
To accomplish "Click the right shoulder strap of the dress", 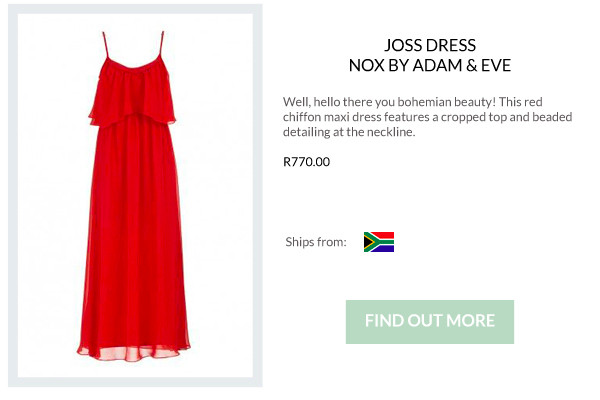I will click(x=161, y=44).
